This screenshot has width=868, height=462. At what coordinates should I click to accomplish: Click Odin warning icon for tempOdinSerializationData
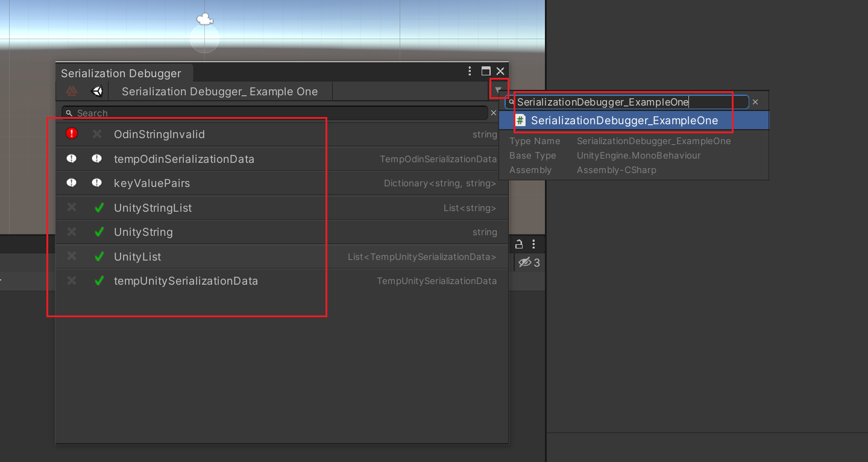coord(72,159)
